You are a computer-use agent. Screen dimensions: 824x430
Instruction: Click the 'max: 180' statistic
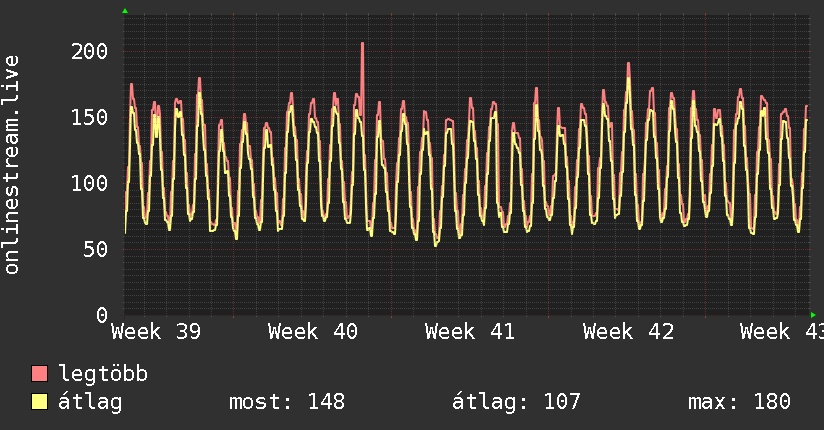[x=739, y=402]
